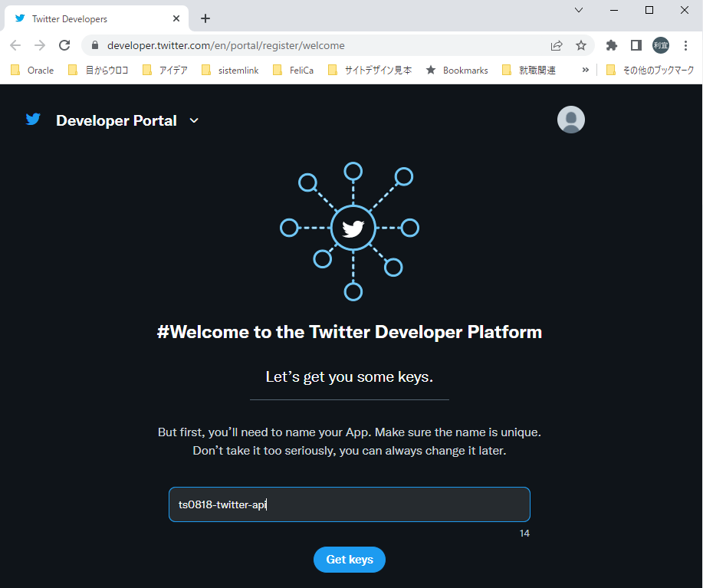The height and width of the screenshot is (588, 703).
Task: Reload the current page
Action: coord(64,45)
